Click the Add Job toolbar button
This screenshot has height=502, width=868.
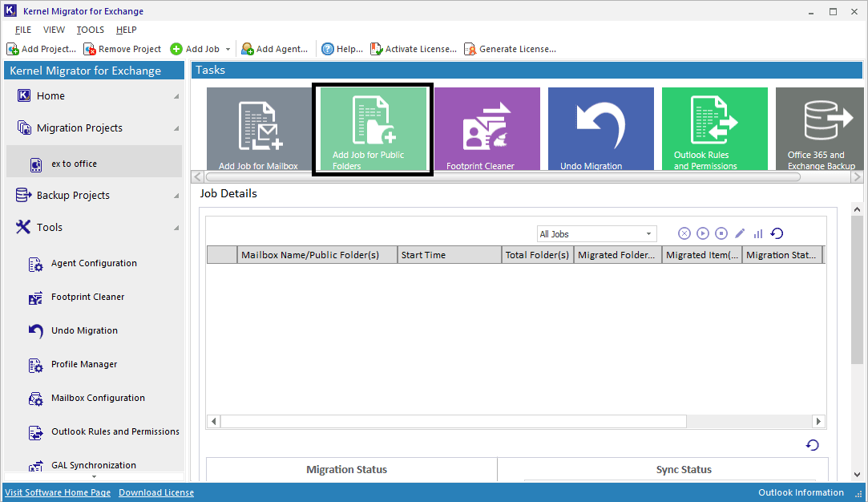click(x=195, y=49)
